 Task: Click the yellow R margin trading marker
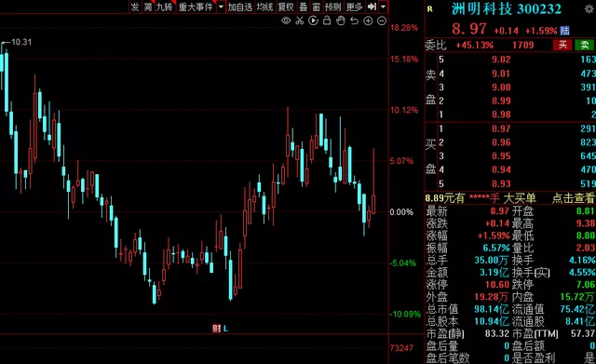[x=430, y=8]
